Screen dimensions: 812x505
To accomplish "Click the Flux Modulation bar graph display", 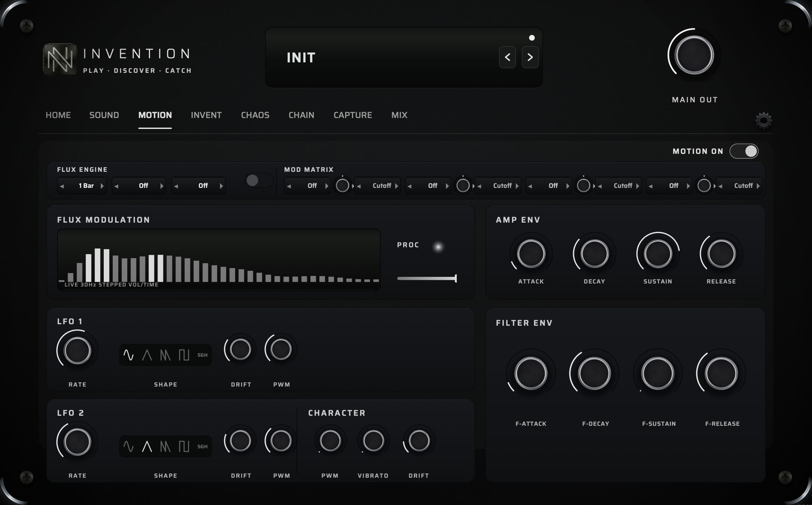I will coord(219,260).
